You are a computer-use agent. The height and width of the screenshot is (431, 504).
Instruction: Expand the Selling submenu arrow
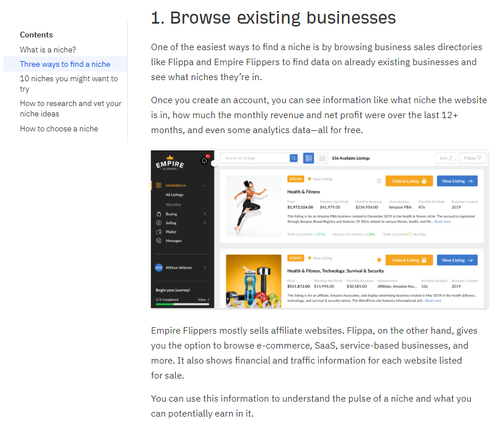[204, 222]
